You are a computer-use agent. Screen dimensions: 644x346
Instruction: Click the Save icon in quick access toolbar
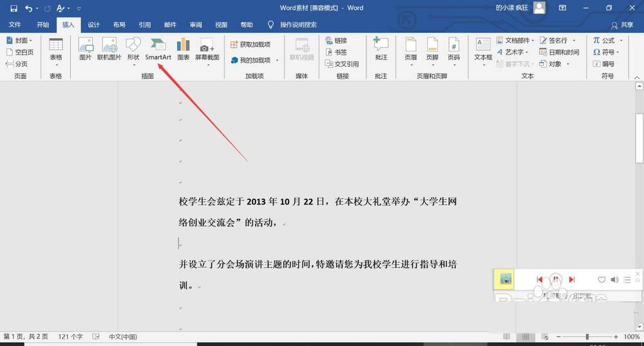(14, 8)
